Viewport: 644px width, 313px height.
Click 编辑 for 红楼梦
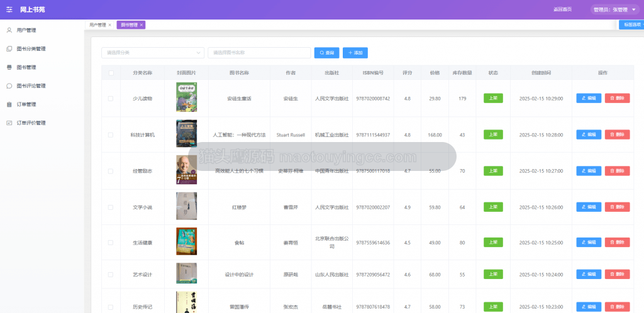(589, 207)
